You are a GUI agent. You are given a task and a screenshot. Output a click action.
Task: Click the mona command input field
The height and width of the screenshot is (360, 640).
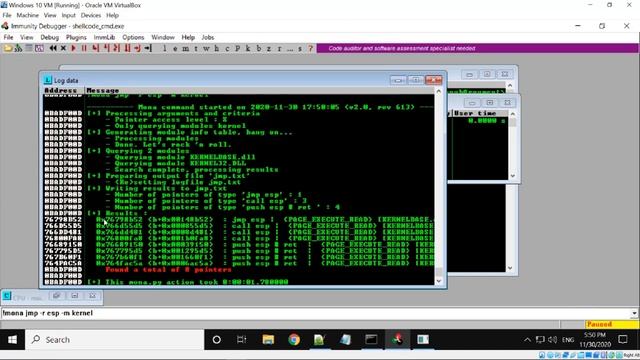(x=316, y=313)
